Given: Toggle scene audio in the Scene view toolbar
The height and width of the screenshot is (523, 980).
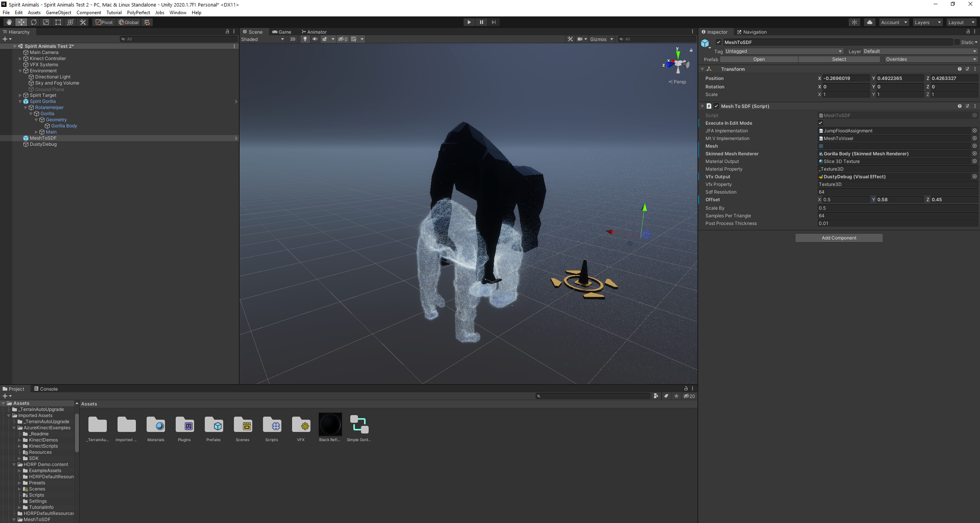Looking at the screenshot, I should click(x=315, y=39).
